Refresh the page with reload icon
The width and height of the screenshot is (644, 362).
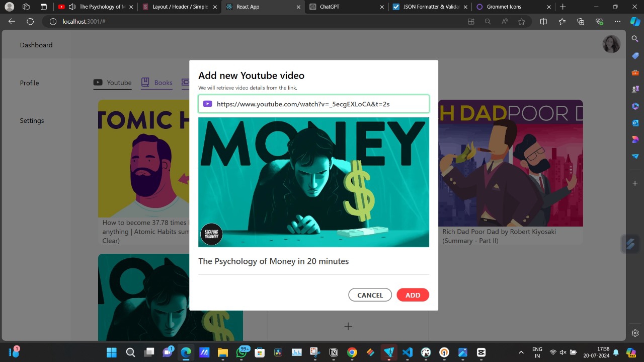[30, 22]
